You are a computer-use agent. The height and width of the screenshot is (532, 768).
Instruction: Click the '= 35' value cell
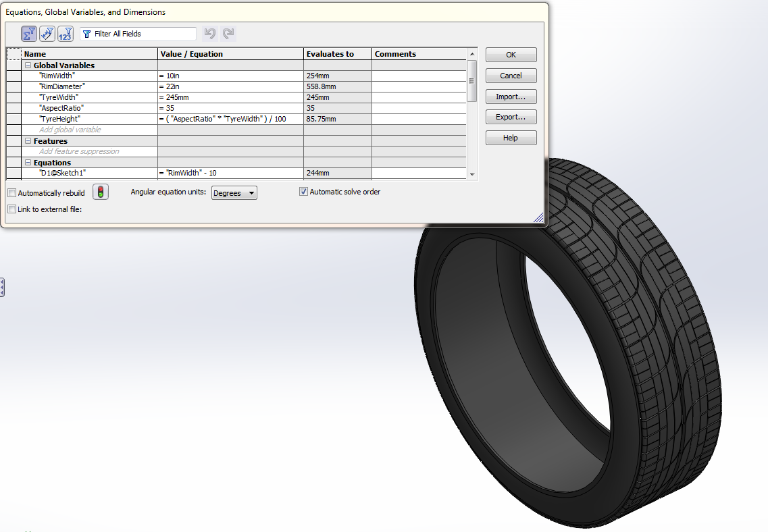pos(231,108)
